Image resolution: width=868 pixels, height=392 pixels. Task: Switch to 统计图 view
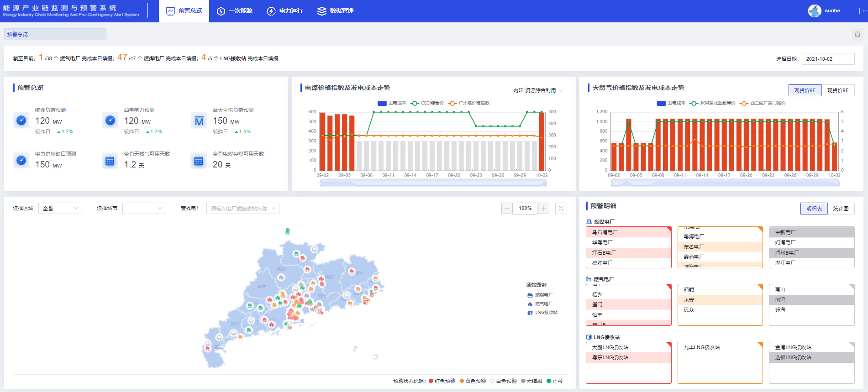coord(841,209)
